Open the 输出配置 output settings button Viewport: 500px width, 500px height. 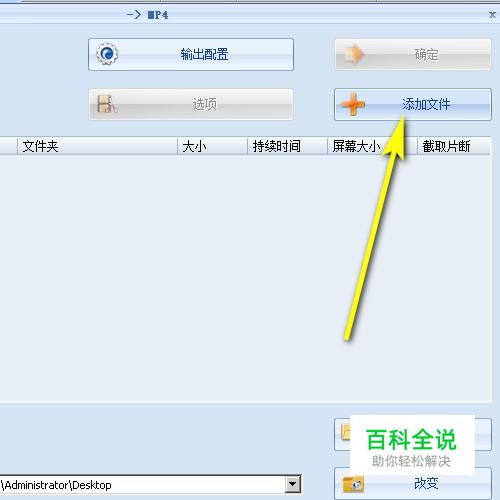click(x=191, y=54)
